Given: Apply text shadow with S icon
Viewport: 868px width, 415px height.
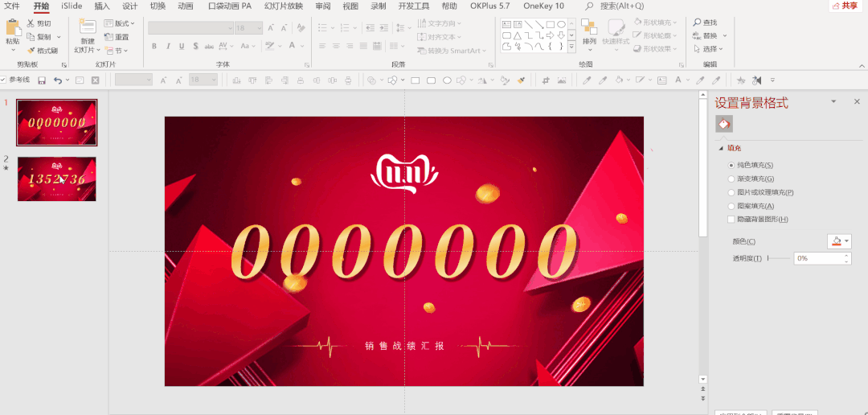Looking at the screenshot, I should pos(195,46).
